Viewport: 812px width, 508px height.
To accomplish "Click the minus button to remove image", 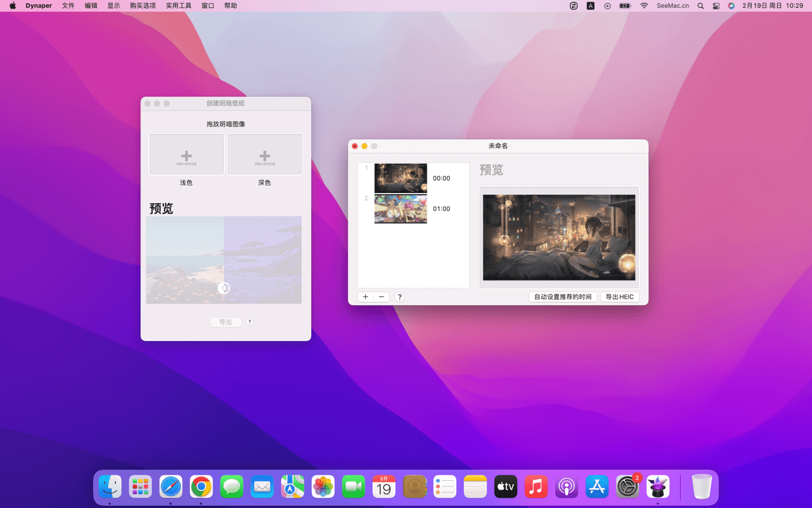I will click(381, 297).
